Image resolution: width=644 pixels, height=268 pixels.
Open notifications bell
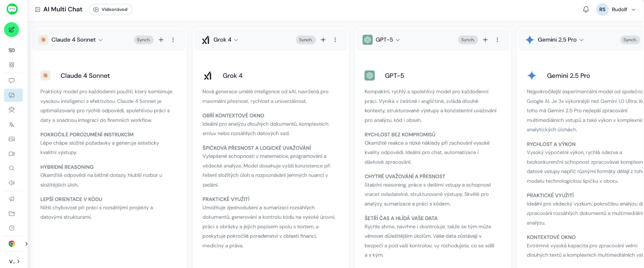[x=586, y=9]
